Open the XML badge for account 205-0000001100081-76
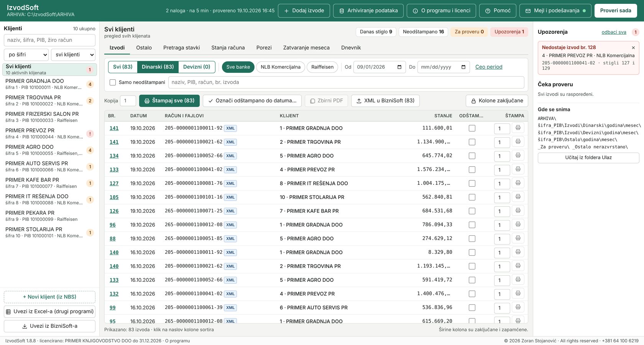 230,184
